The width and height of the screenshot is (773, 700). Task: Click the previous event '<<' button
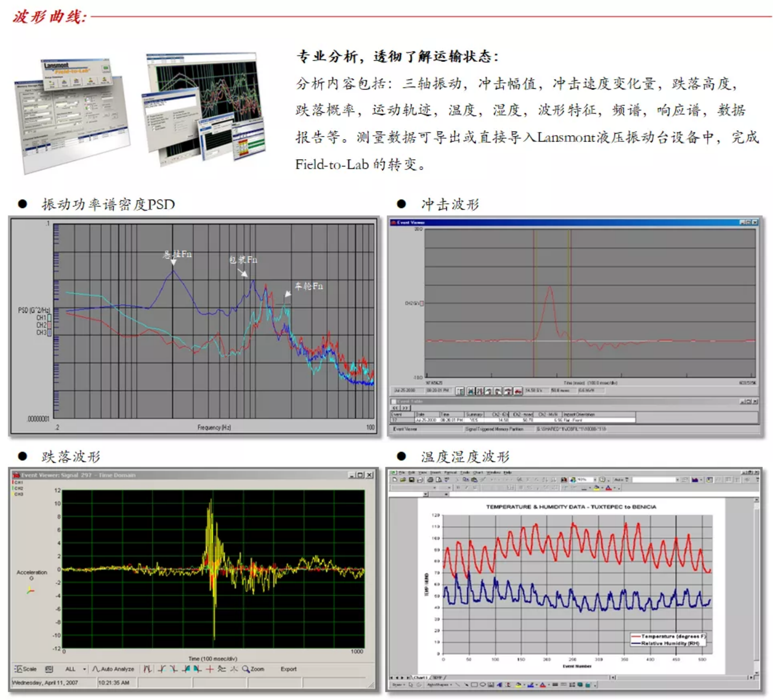click(x=396, y=408)
